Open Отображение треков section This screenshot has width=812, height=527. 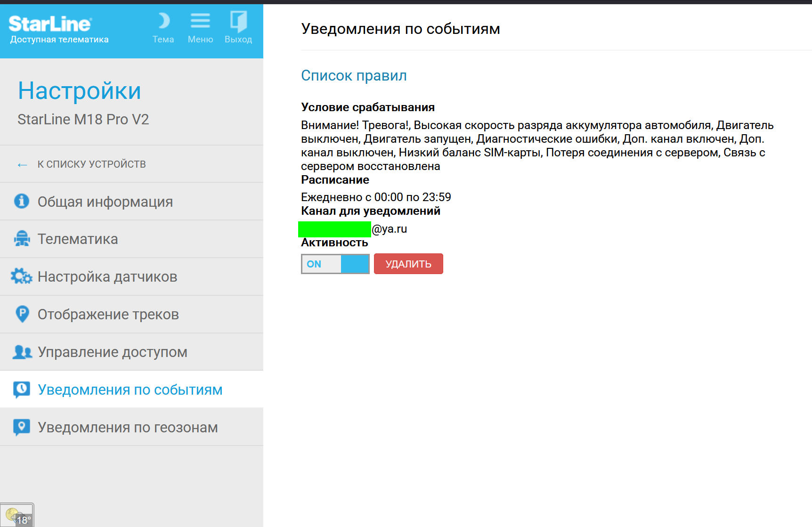pyautogui.click(x=131, y=315)
